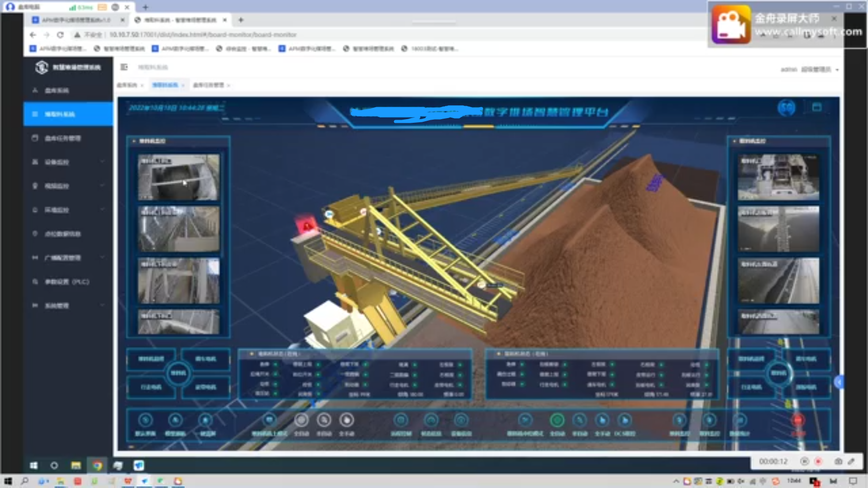Capture screenshot using recorder camera icon
868x488 pixels.
[x=838, y=461]
